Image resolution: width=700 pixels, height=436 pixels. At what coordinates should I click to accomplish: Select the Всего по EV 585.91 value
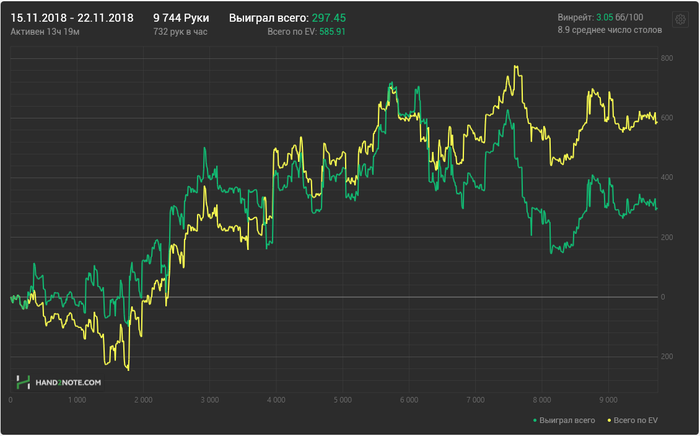(306, 32)
